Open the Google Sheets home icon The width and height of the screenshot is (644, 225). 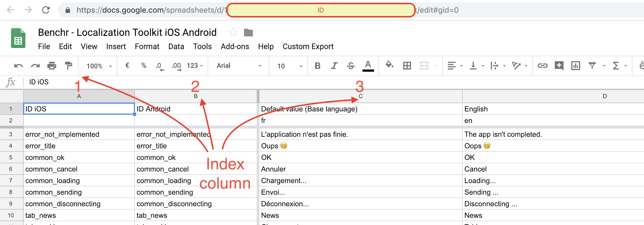click(18, 38)
